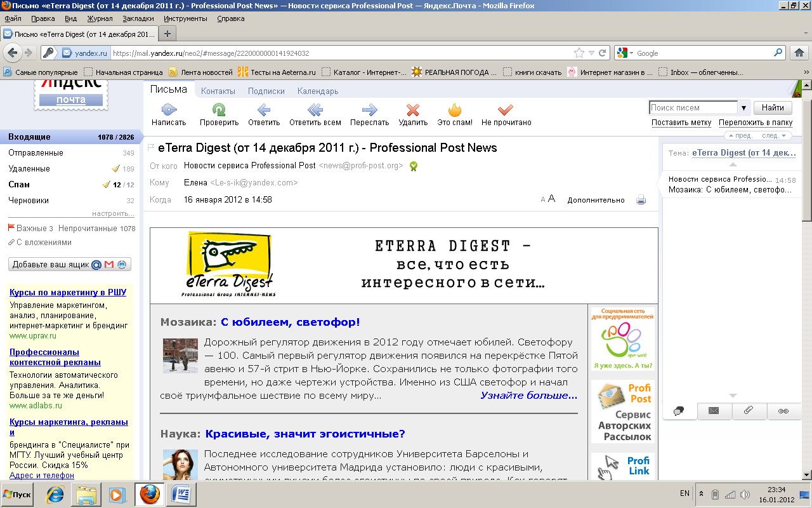Open the С юбилеем, светофор! headline

click(x=291, y=322)
